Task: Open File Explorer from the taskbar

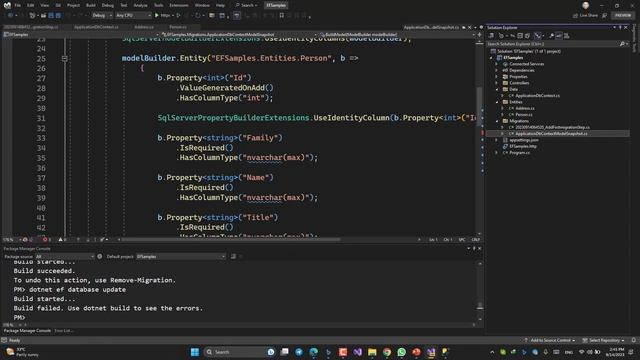Action: (372, 352)
